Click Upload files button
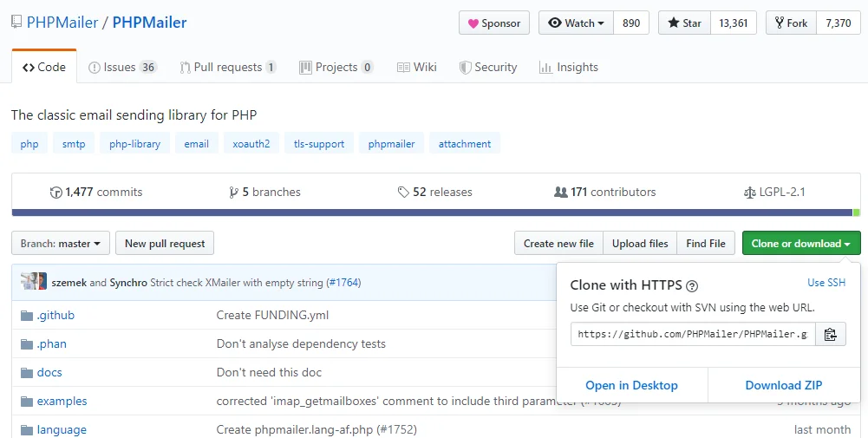This screenshot has width=868, height=438. (640, 244)
